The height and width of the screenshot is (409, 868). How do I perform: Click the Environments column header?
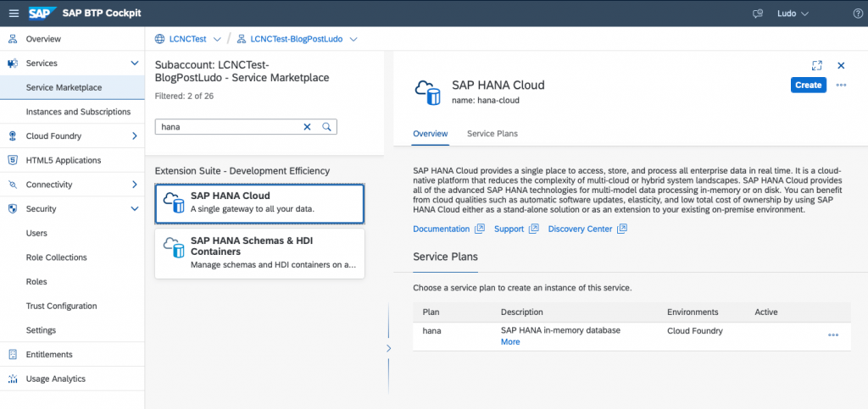tap(693, 312)
